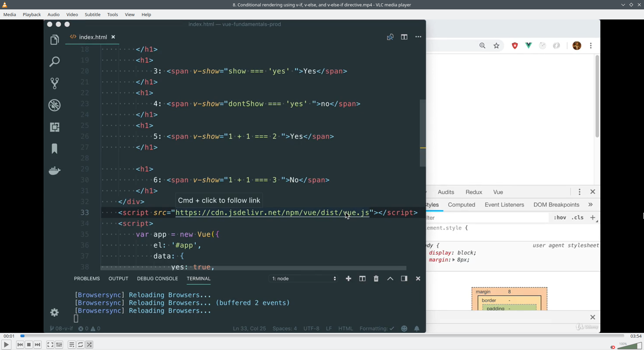The width and height of the screenshot is (644, 350).
Task: Open Chrome's three-dot main menu
Action: [x=591, y=46]
